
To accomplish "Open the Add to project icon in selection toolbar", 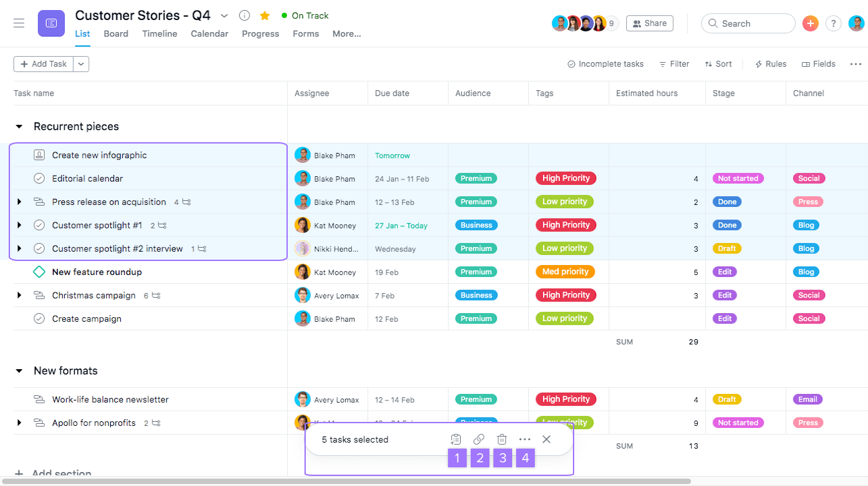I will click(455, 439).
